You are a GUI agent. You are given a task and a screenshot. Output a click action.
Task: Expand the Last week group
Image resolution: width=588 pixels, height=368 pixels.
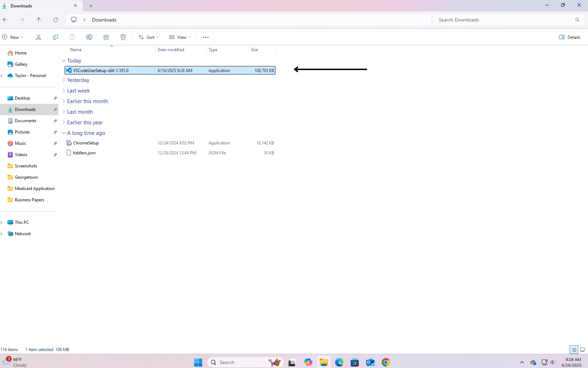[64, 91]
